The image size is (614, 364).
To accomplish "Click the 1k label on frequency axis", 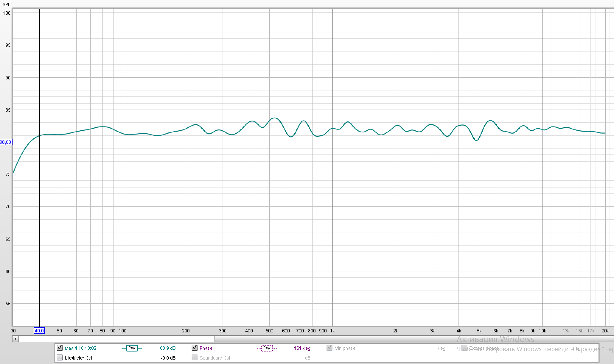I will [332, 331].
